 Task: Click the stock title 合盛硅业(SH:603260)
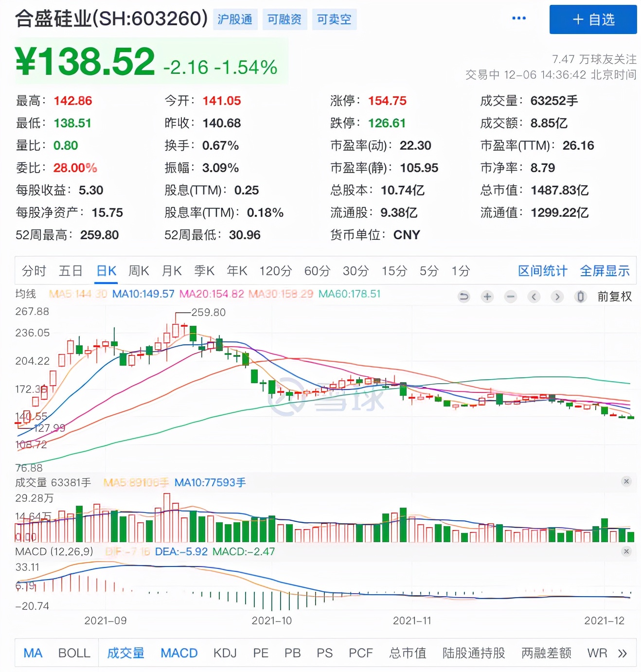coord(111,19)
